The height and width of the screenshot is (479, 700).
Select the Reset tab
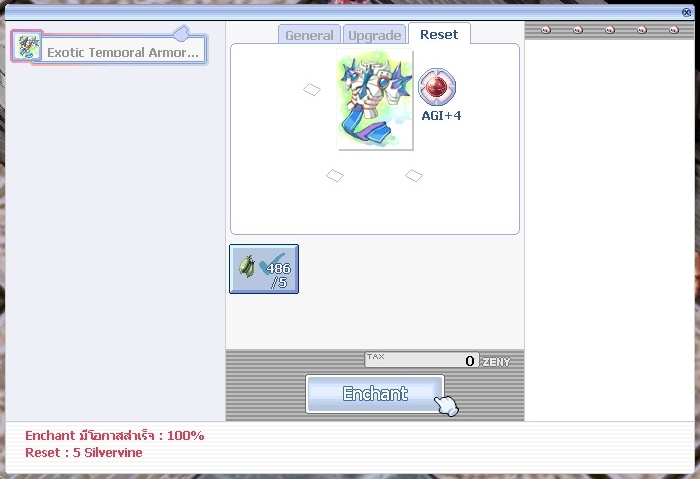(x=439, y=34)
